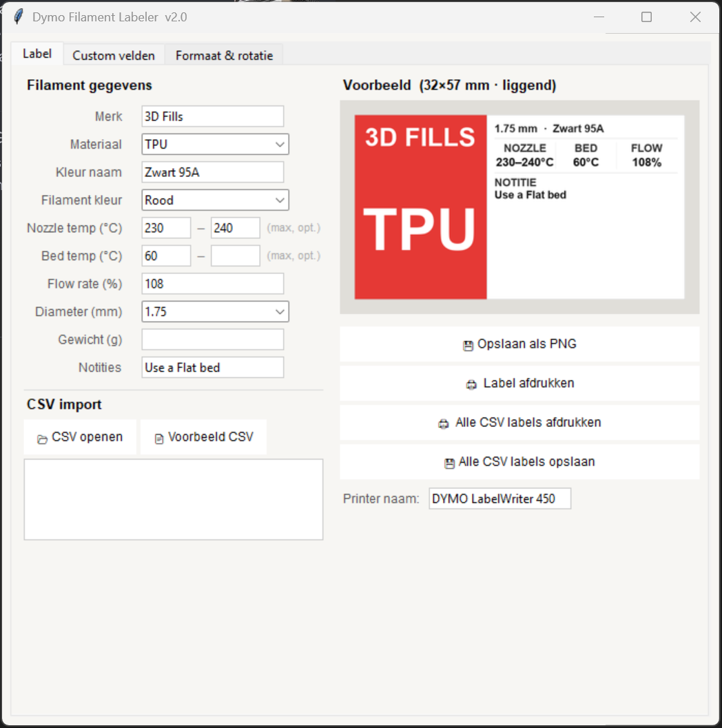The width and height of the screenshot is (722, 728).
Task: Click the Merk input field
Action: [x=213, y=116]
